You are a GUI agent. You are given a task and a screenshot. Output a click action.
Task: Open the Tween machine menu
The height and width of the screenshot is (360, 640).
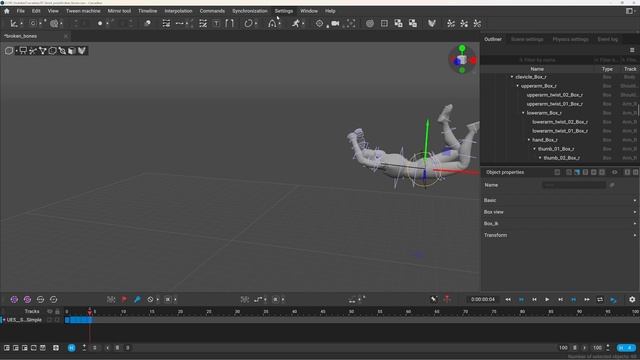click(83, 11)
